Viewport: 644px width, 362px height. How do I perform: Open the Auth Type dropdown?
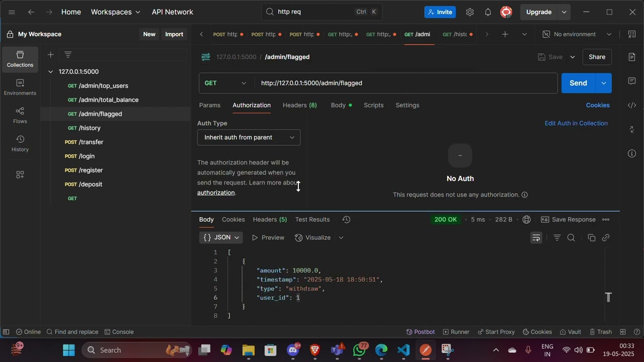pyautogui.click(x=249, y=137)
